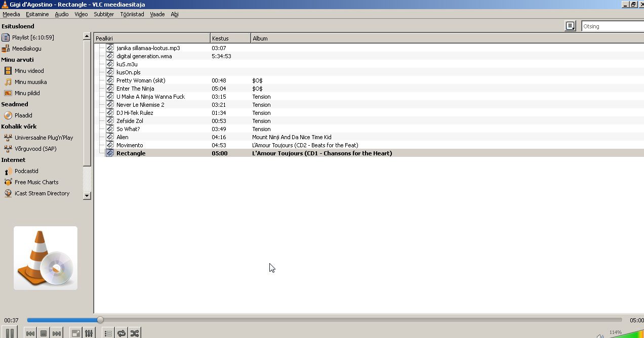This screenshot has height=338, width=644.
Task: Sort by the Kestus column header
Action: coord(230,38)
